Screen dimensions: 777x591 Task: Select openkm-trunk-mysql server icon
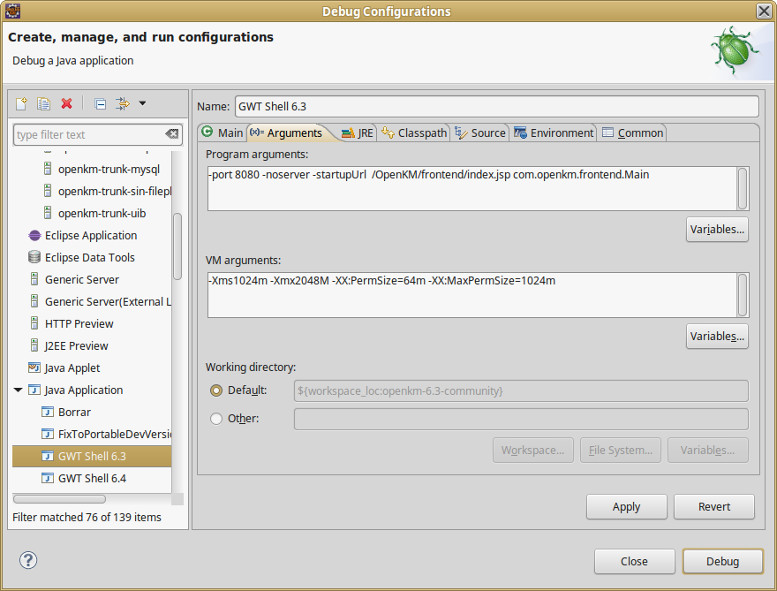pos(48,169)
